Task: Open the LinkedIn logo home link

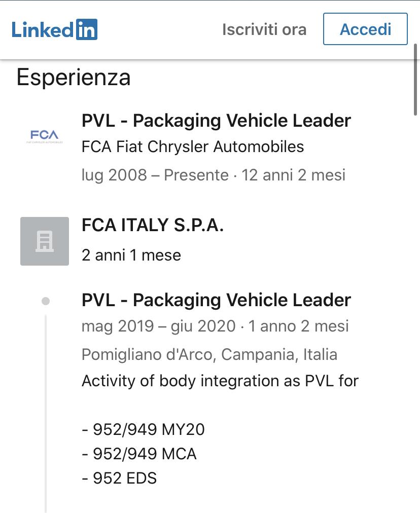Action: coord(54,29)
